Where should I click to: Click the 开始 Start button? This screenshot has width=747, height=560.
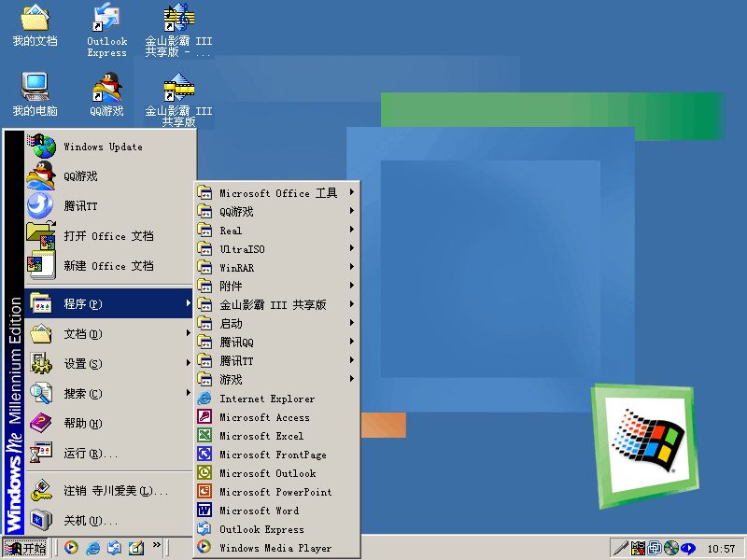[25, 548]
